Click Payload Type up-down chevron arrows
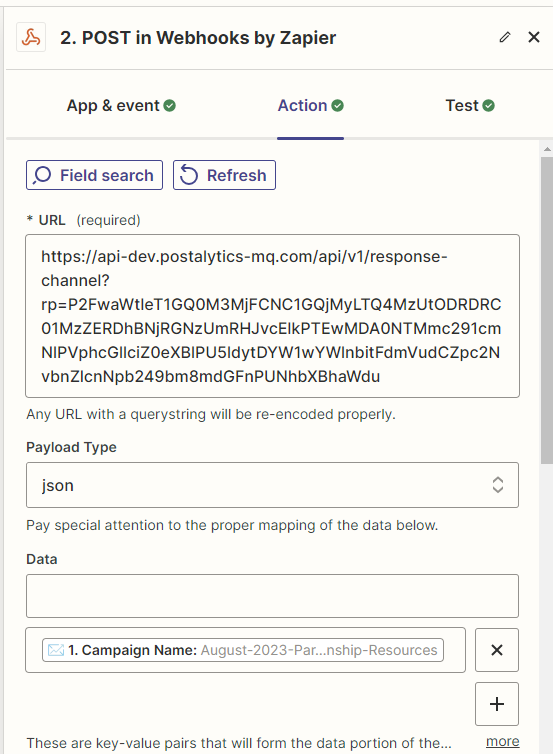 (x=498, y=485)
